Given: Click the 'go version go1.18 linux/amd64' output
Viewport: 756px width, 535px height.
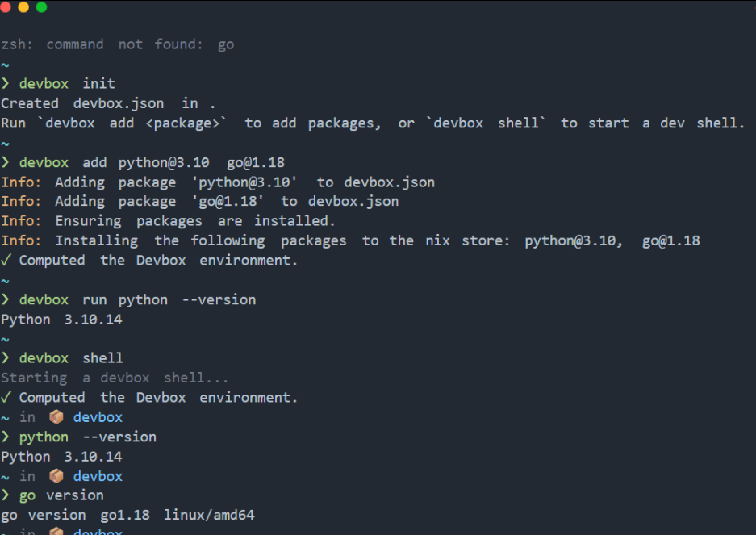Looking at the screenshot, I should (127, 515).
